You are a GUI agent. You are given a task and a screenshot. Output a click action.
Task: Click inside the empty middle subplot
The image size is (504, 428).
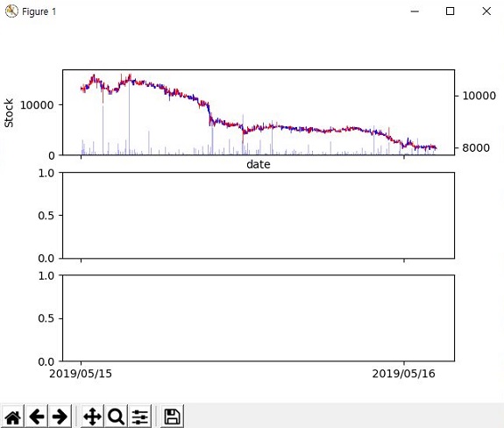pyautogui.click(x=259, y=216)
